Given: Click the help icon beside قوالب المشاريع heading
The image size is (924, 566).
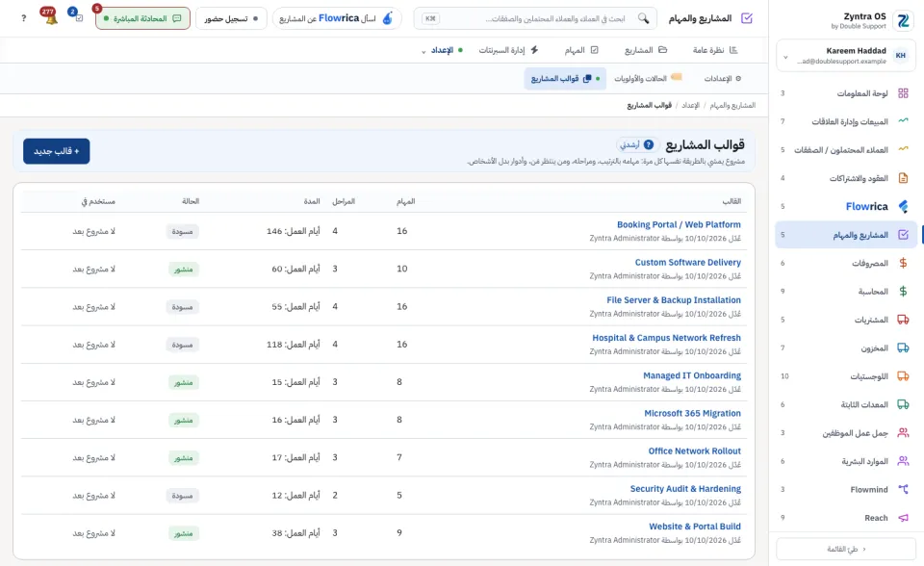Looking at the screenshot, I should click(x=648, y=144).
